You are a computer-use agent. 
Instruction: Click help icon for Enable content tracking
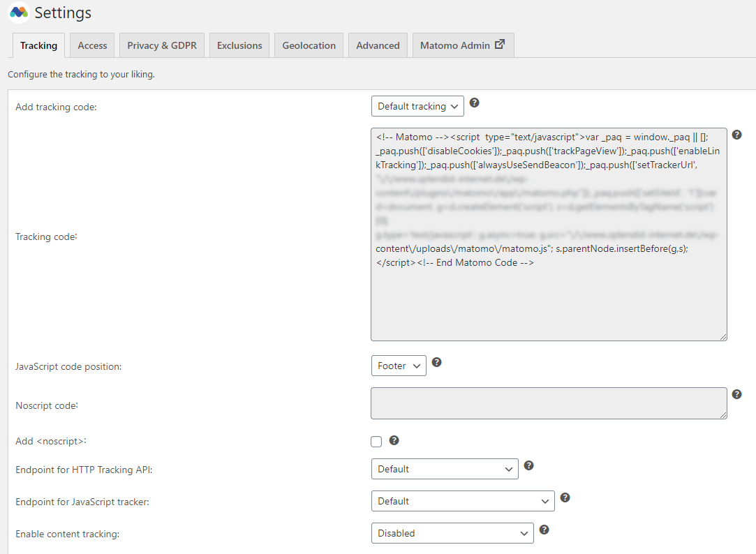(544, 530)
